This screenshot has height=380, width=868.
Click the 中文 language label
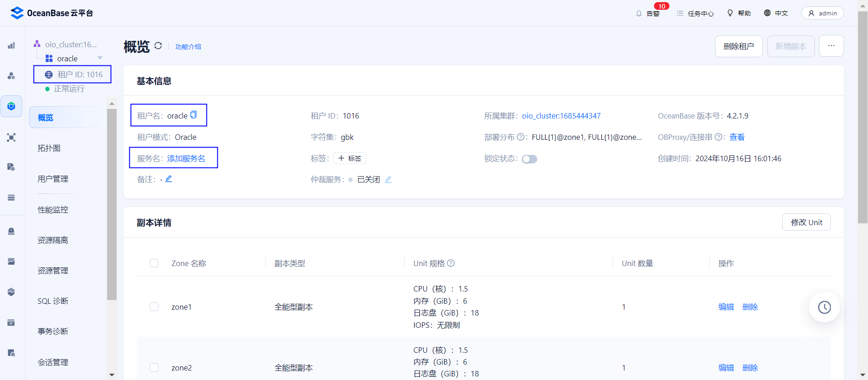(x=781, y=13)
